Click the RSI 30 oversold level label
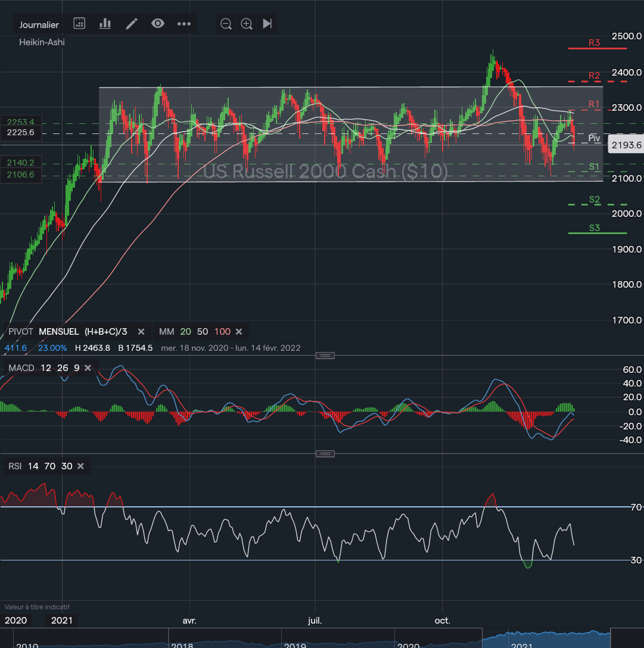Viewport: 644px width, 648px height. 636,560
